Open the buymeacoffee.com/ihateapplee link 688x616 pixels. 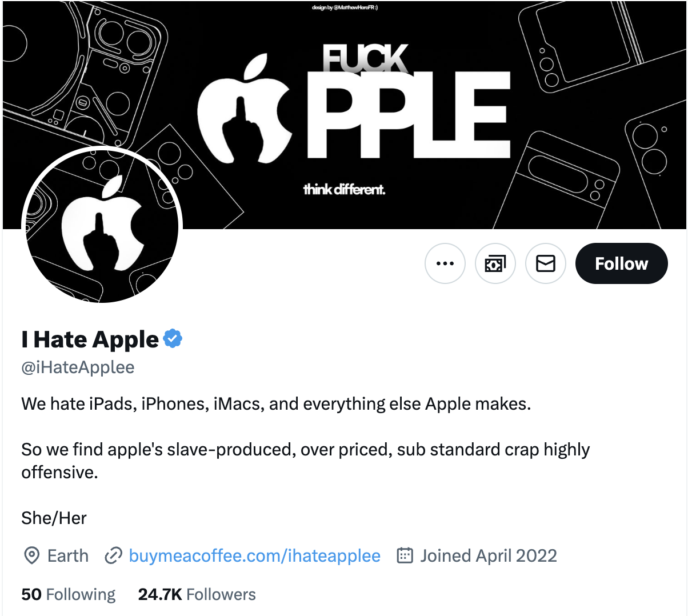pos(255,555)
